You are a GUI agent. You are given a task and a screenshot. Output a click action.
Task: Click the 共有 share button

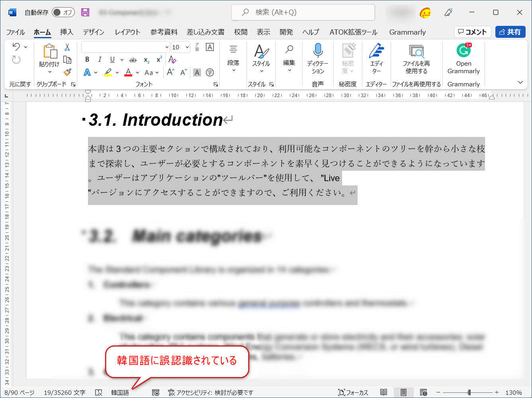click(510, 32)
